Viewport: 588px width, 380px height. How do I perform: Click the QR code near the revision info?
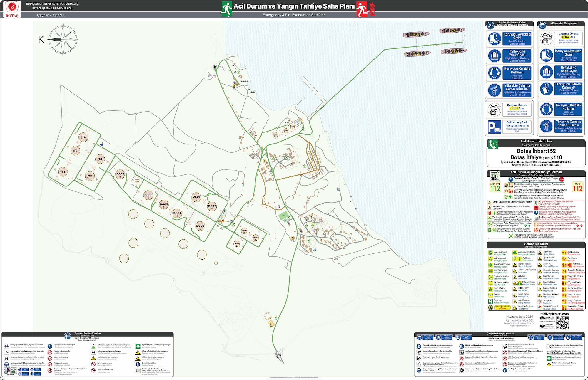562,323
